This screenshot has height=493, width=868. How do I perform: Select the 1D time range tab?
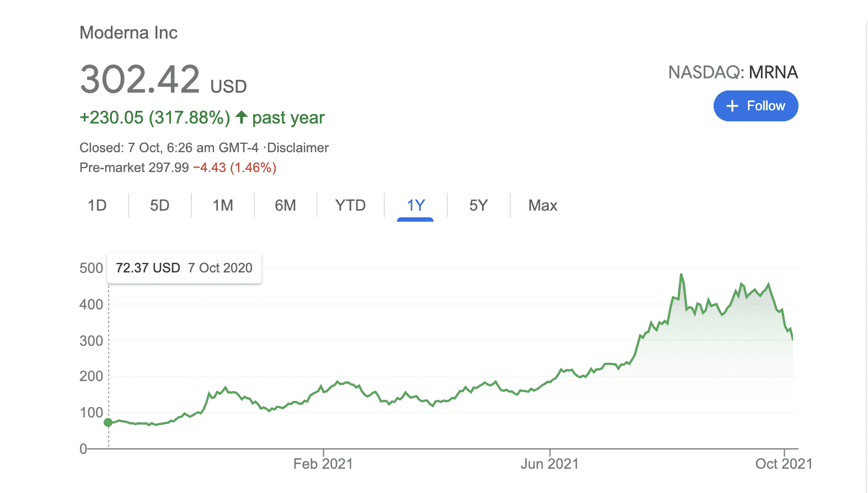(97, 206)
